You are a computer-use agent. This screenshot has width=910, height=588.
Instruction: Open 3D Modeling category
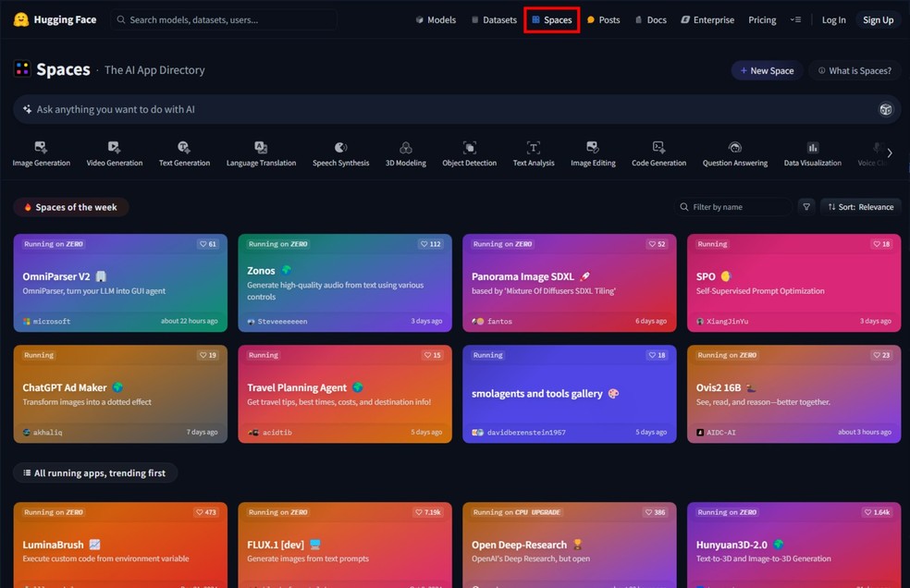(x=406, y=153)
